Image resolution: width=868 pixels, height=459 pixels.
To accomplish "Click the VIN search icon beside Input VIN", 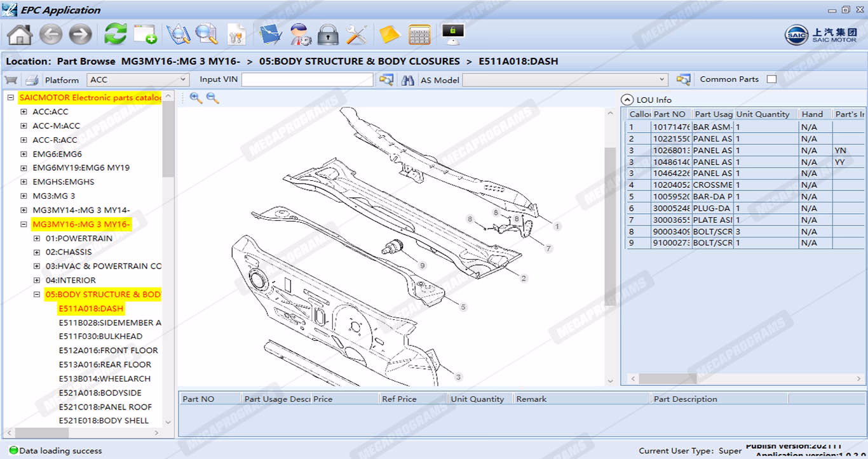I will pos(386,80).
